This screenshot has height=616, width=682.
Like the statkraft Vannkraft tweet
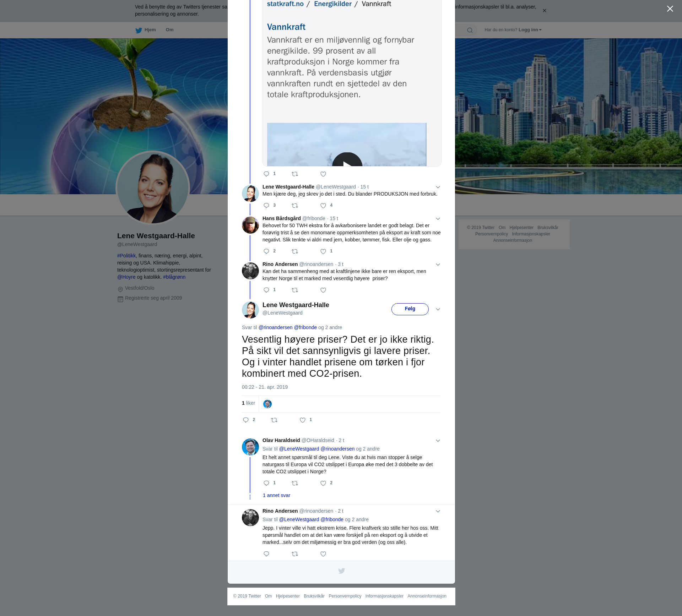323,174
